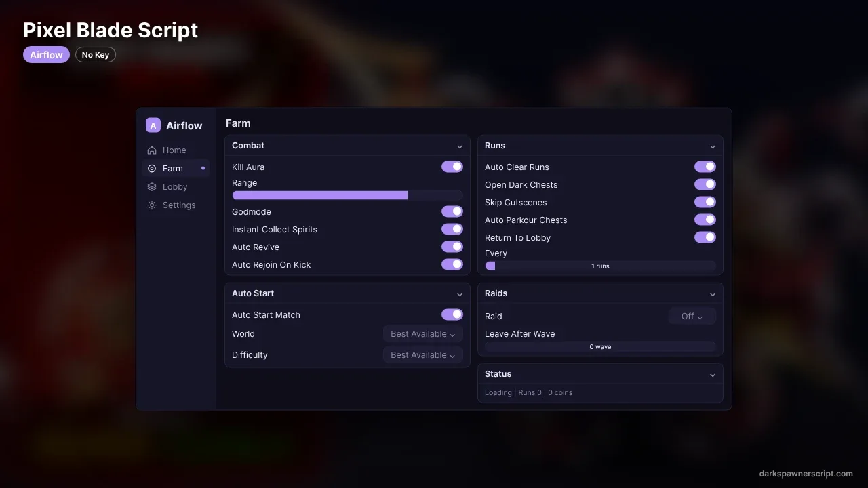868x488 pixels.
Task: Toggle Auto Parkour Chests switch
Action: (705, 220)
